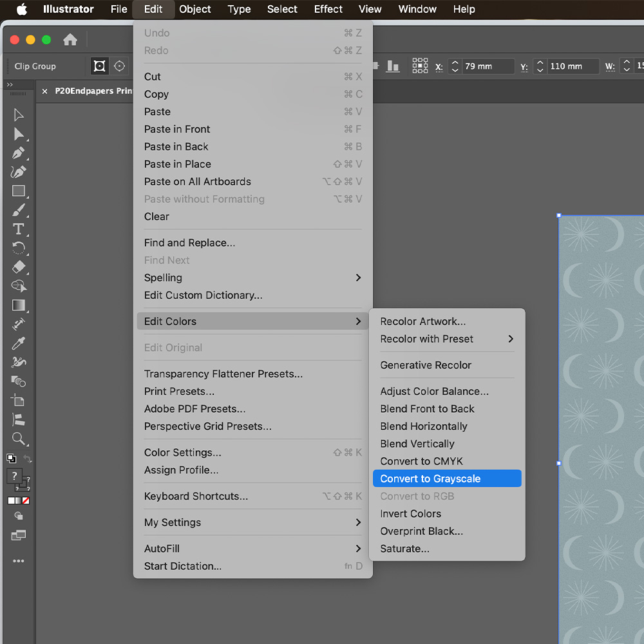
Task: Choose Convert to Grayscale
Action: point(447,478)
